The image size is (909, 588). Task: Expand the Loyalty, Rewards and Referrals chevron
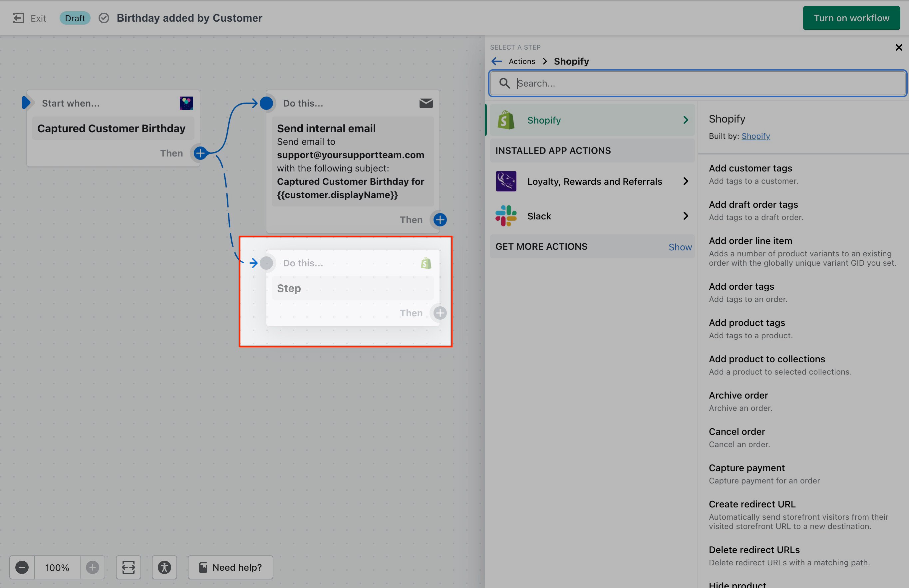point(686,181)
